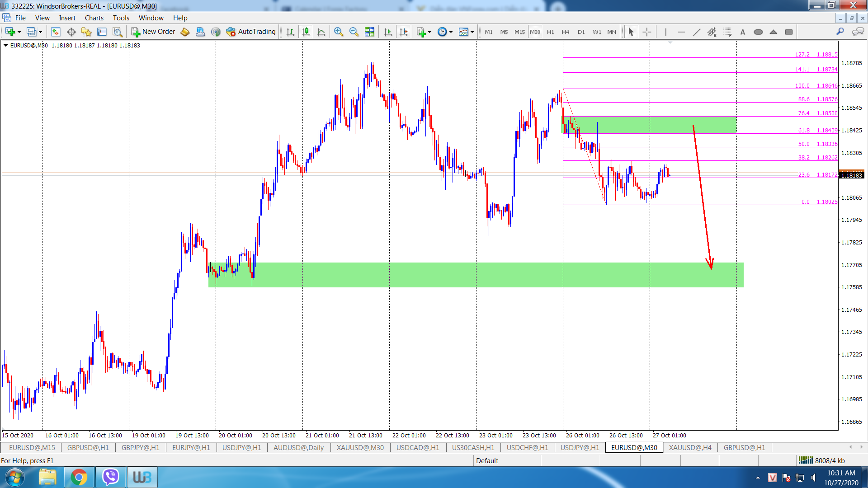Image resolution: width=868 pixels, height=488 pixels.
Task: Click the search magnifier icon
Action: (x=840, y=31)
